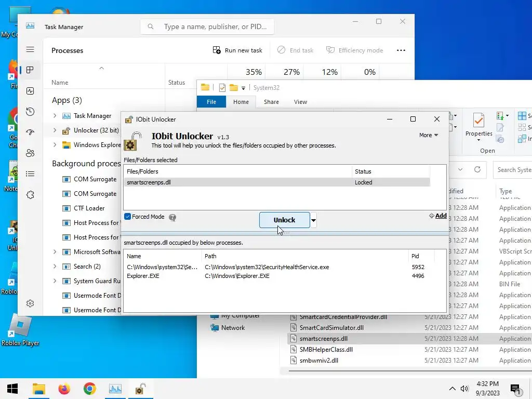Click Efficiency mode button
Screen dimensions: 532x399
click(x=354, y=50)
